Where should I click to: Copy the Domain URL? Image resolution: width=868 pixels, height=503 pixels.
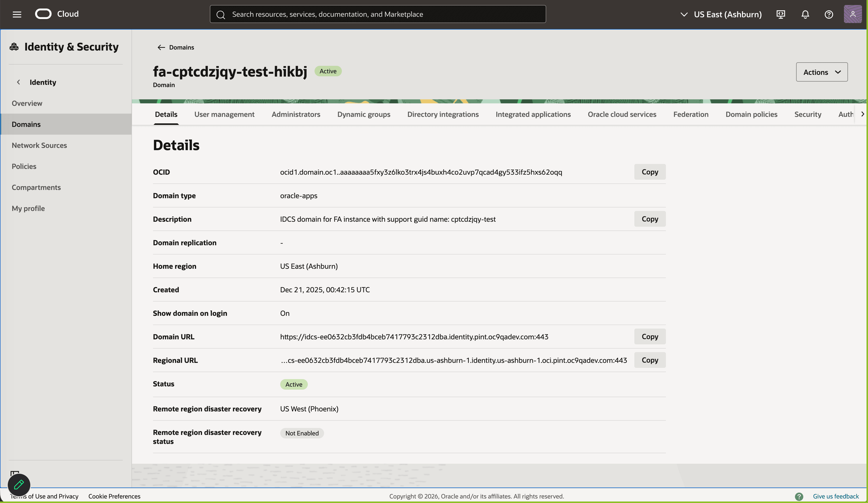pyautogui.click(x=650, y=336)
